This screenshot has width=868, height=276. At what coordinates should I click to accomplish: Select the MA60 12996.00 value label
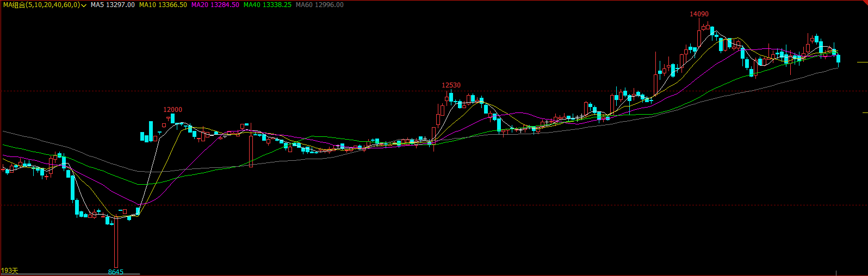click(x=320, y=5)
